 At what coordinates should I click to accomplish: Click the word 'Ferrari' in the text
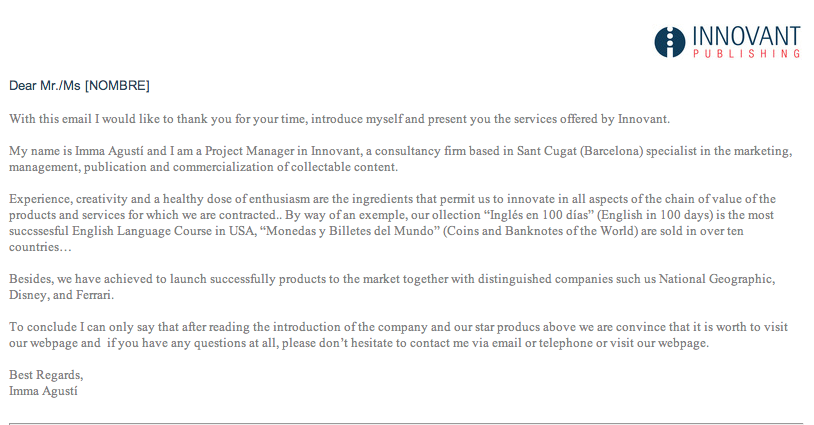coord(93,295)
